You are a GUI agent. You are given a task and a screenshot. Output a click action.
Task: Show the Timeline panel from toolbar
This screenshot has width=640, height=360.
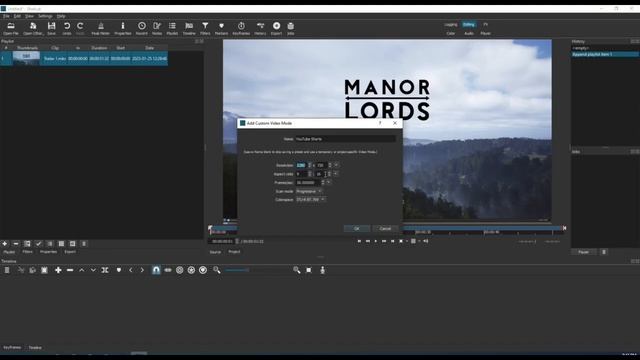[x=189, y=29]
